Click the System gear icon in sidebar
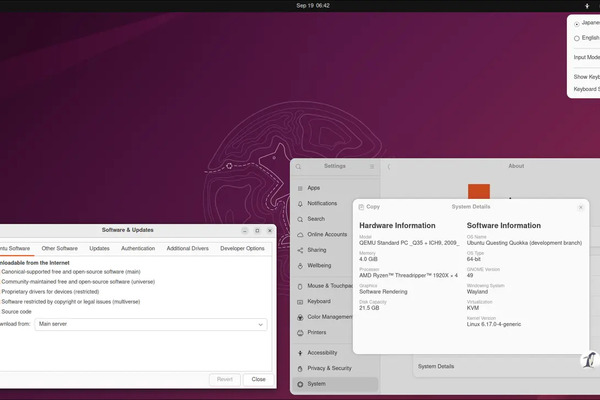Image resolution: width=600 pixels, height=400 pixels. pos(300,384)
